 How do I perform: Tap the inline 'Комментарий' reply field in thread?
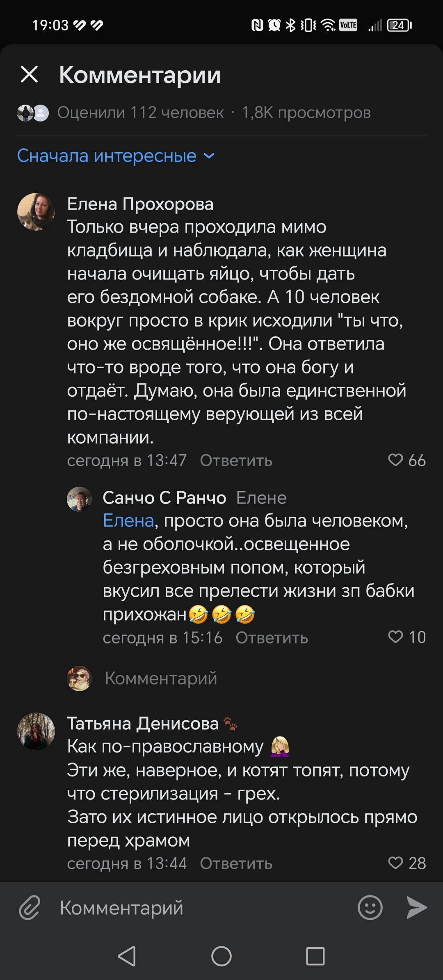click(161, 678)
